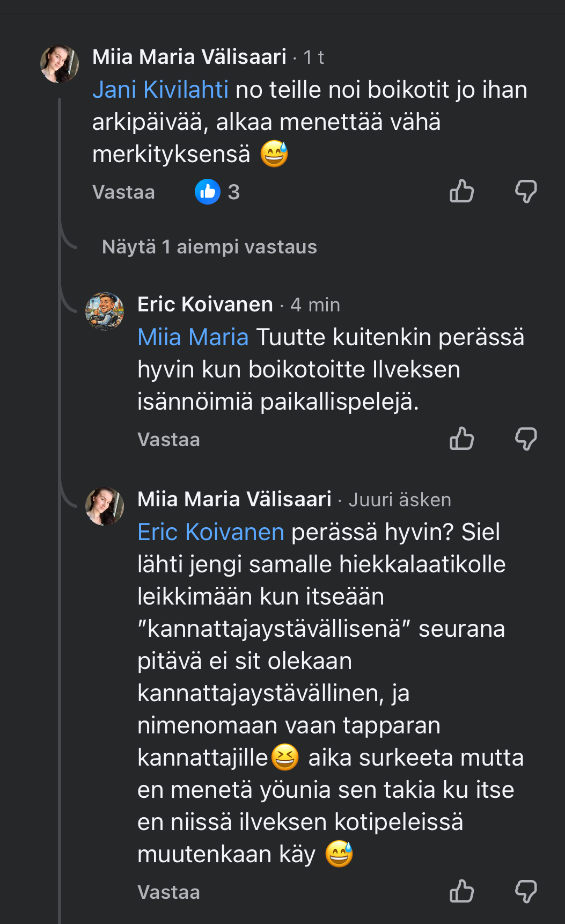The image size is (565, 924).
Task: Open the blue like reaction count of 3
Action: [x=217, y=192]
